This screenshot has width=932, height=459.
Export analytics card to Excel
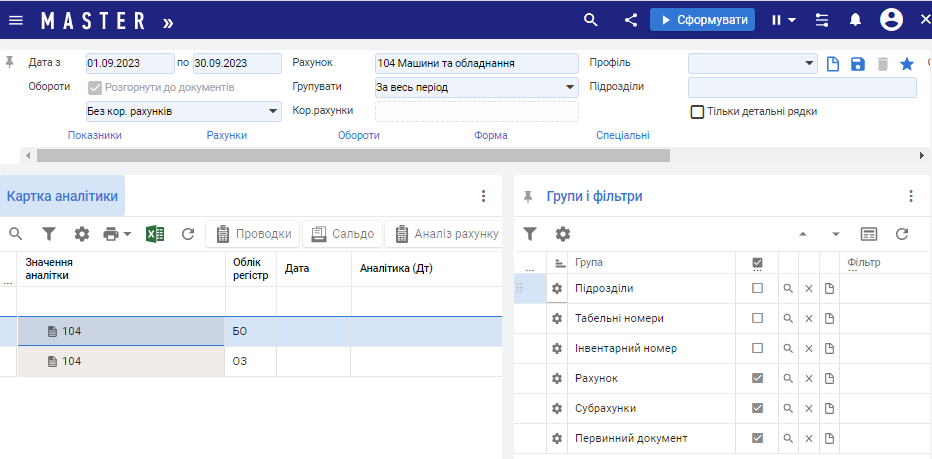pyautogui.click(x=155, y=234)
